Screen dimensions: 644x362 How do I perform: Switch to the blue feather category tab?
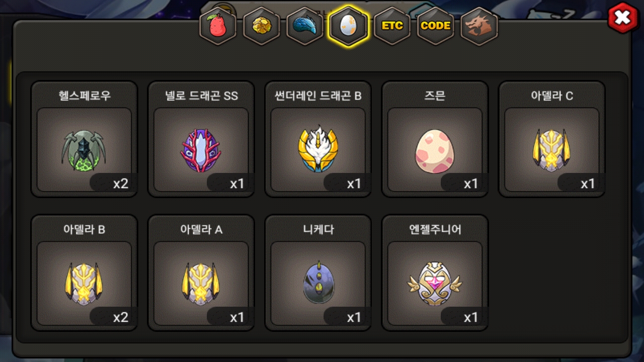(305, 26)
